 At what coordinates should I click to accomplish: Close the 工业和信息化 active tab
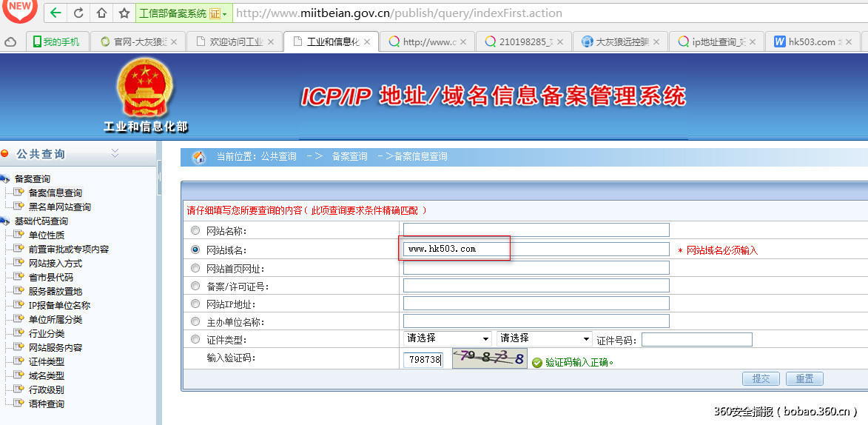tap(366, 41)
